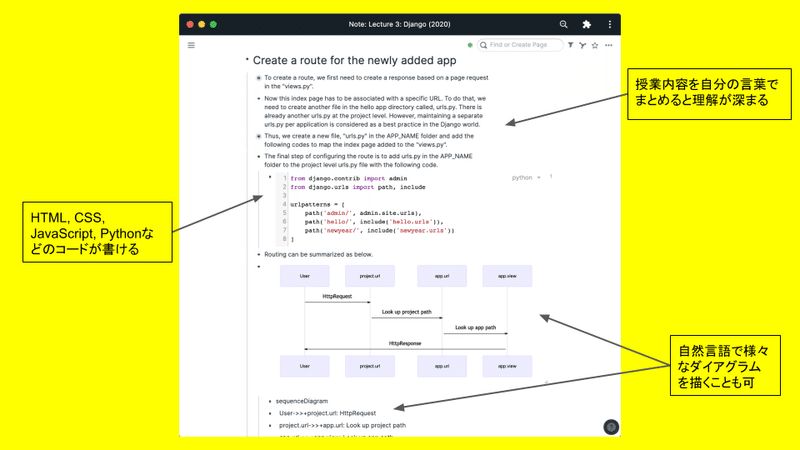800x450 pixels.
Task: Open the horizontal three-dot page options
Action: 609,45
